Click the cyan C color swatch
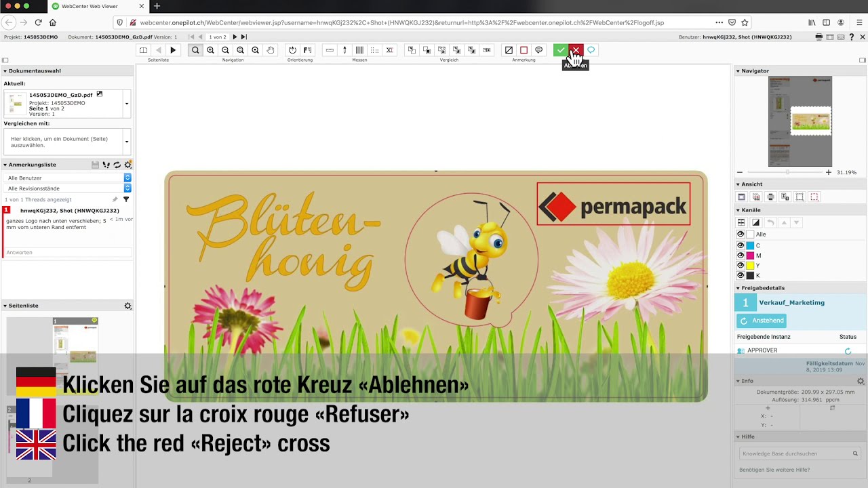 point(750,245)
